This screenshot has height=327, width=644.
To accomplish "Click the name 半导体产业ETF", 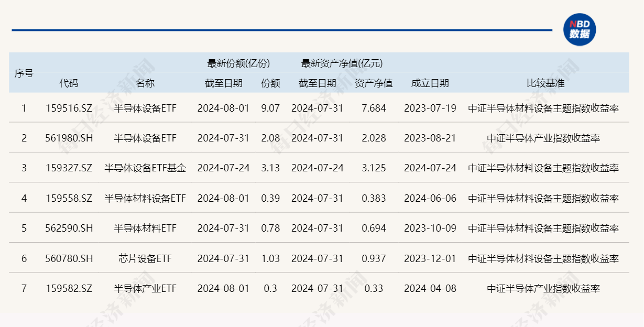I will click(145, 288).
